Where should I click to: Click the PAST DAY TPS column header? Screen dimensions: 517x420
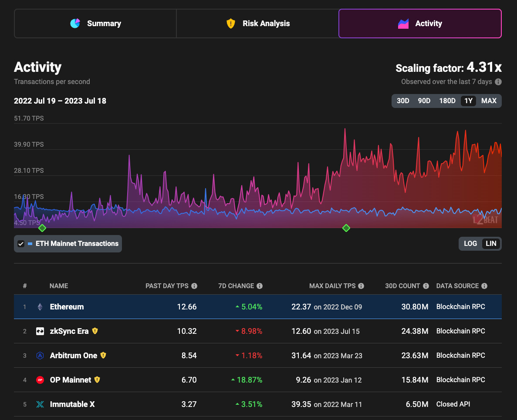(x=167, y=286)
